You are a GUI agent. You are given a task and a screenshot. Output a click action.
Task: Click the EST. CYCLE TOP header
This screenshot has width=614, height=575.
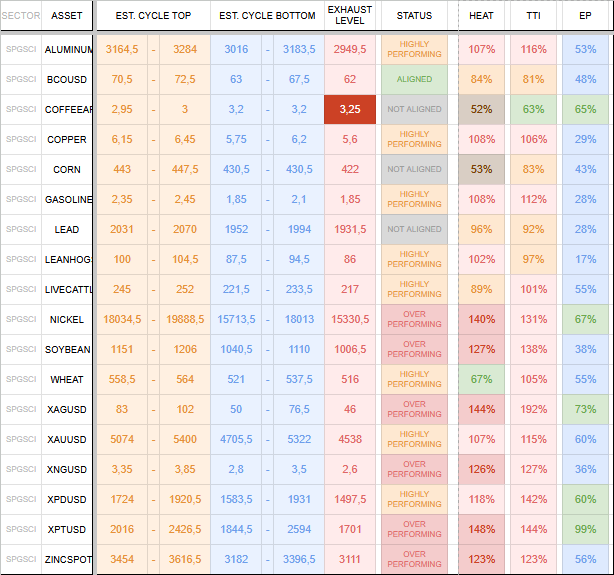tap(152, 16)
